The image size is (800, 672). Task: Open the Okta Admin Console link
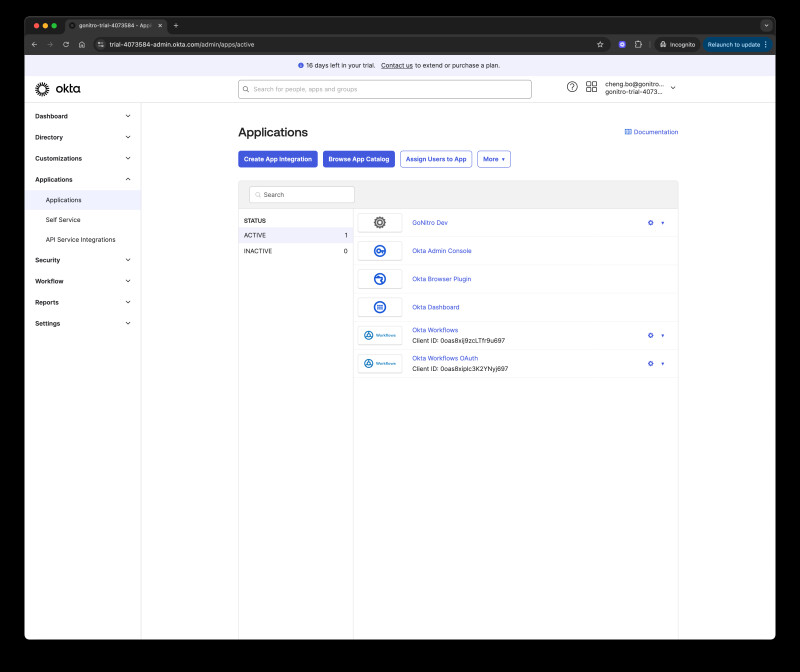[x=441, y=251]
